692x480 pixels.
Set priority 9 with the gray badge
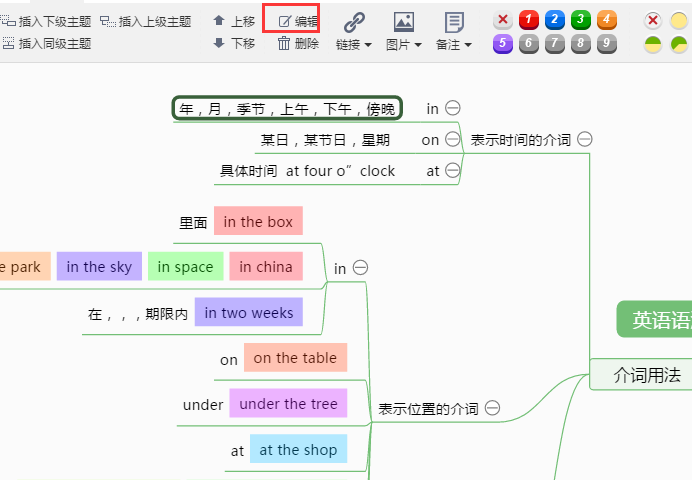click(607, 44)
